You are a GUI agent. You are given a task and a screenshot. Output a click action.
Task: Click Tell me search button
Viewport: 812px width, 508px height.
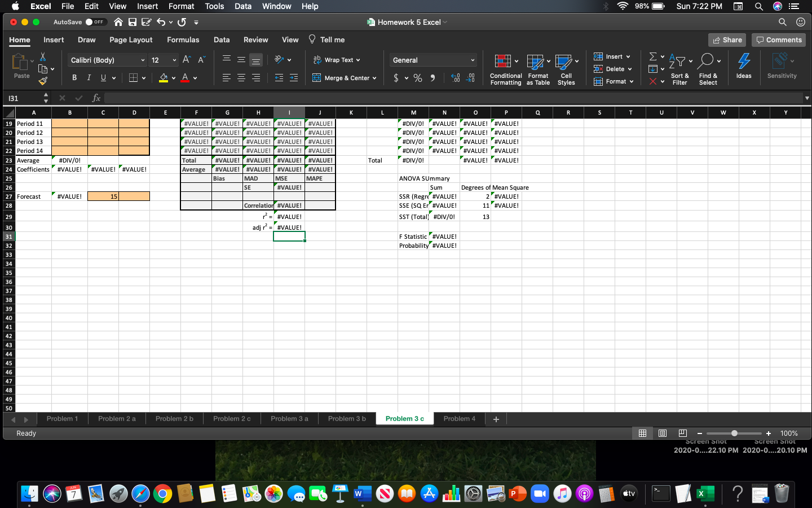326,40
